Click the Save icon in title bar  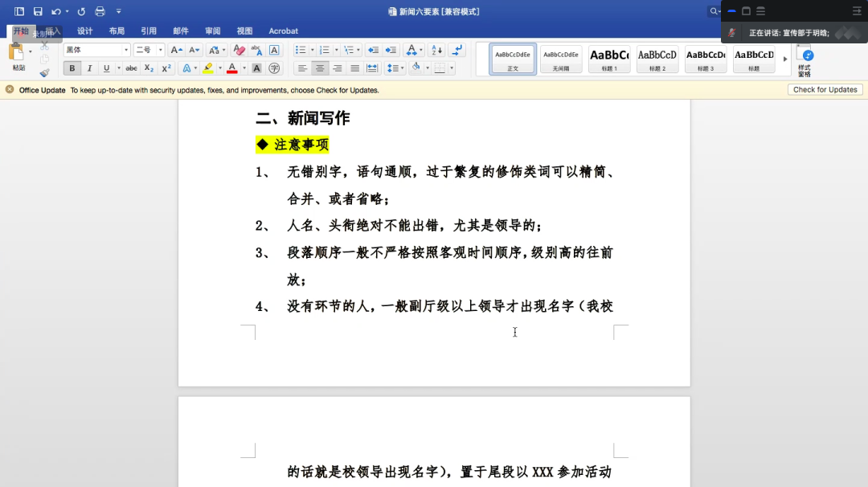pyautogui.click(x=38, y=11)
